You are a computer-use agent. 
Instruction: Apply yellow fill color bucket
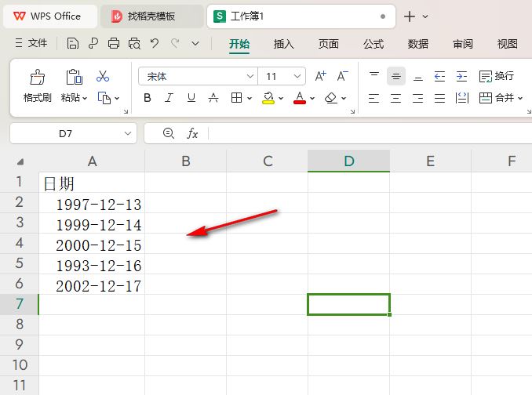(268, 98)
